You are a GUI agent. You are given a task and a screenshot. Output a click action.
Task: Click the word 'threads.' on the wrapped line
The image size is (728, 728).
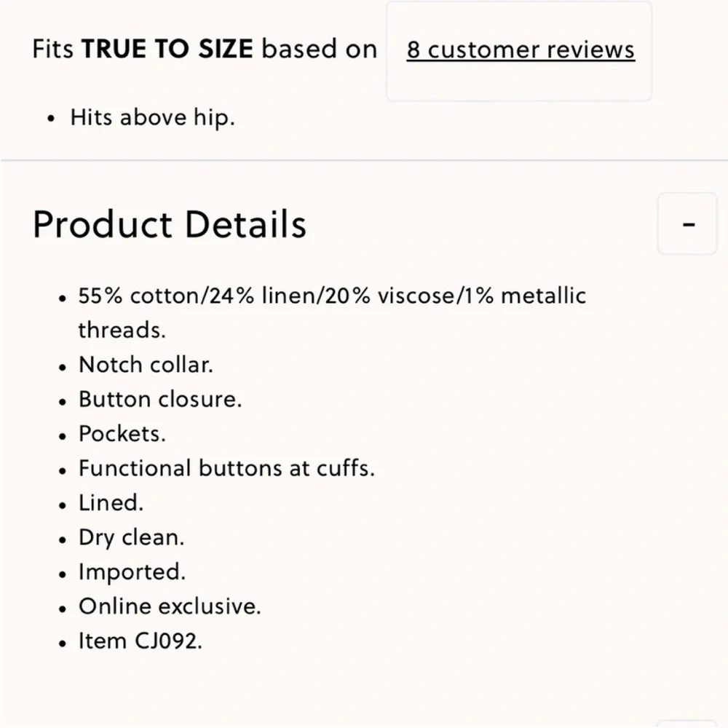pyautogui.click(x=122, y=330)
